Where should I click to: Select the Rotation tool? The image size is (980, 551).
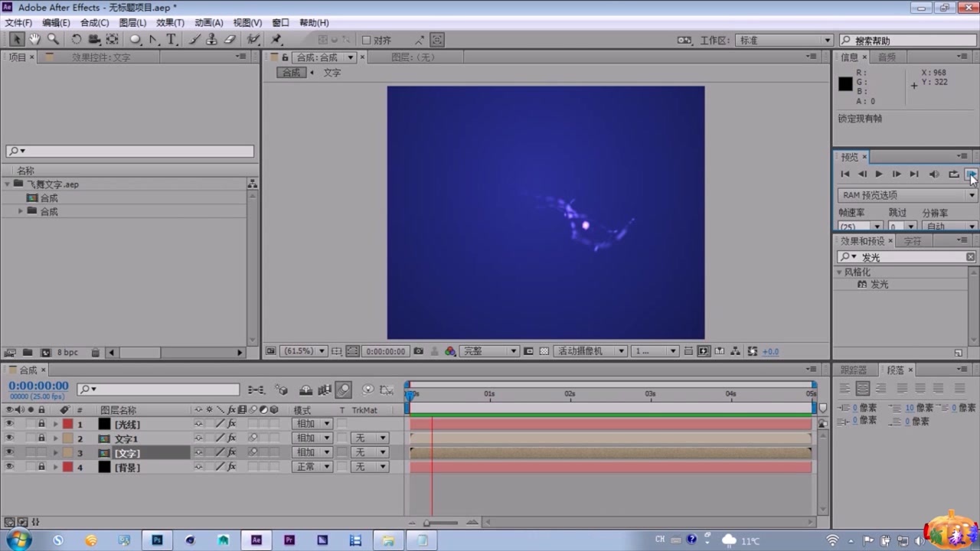tap(77, 40)
